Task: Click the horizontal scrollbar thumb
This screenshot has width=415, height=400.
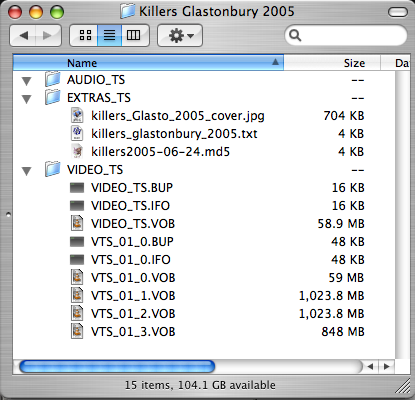Action: [117, 366]
